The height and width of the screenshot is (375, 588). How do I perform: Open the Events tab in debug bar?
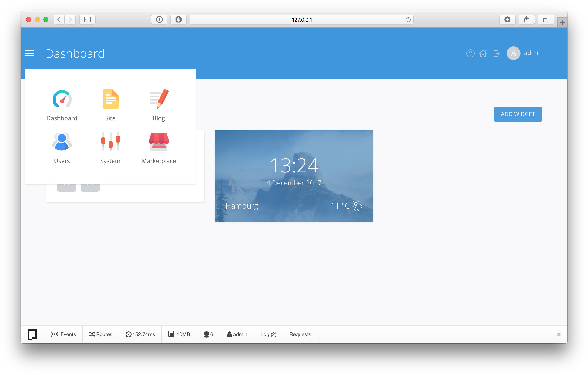pyautogui.click(x=63, y=334)
